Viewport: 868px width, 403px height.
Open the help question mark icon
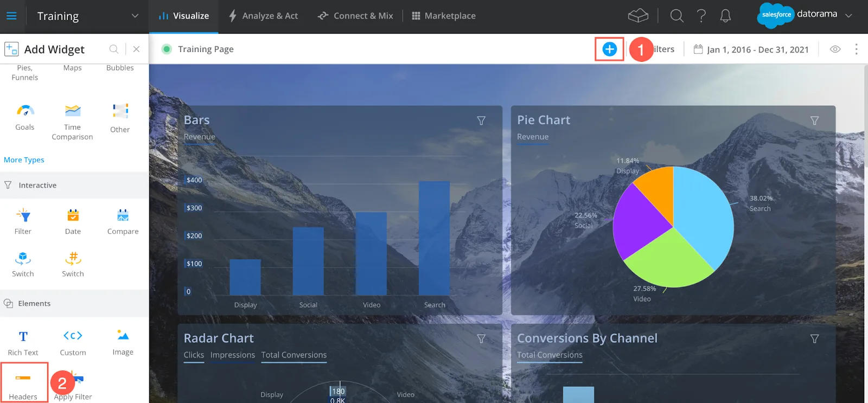pyautogui.click(x=701, y=16)
